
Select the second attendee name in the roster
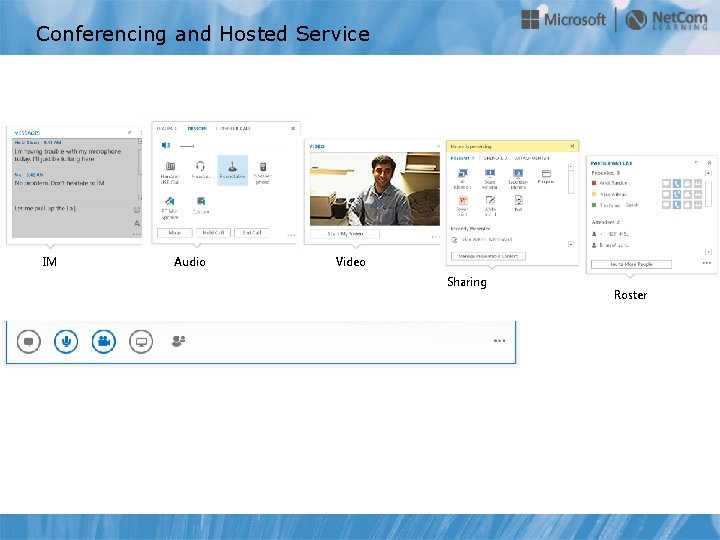[x=614, y=246]
